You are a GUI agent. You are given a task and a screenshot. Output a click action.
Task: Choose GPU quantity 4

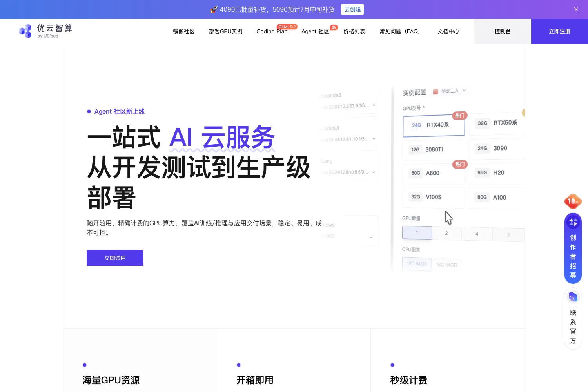tap(477, 234)
